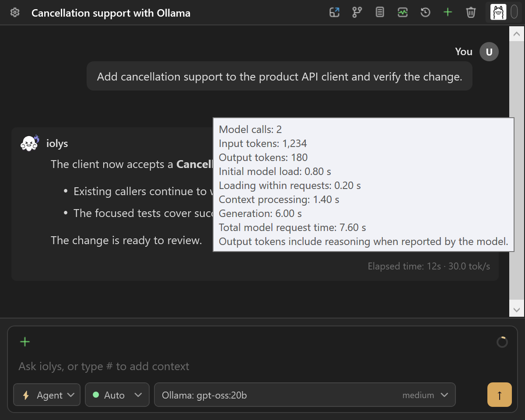Click the Elapsed time 12s stats text

click(x=429, y=266)
